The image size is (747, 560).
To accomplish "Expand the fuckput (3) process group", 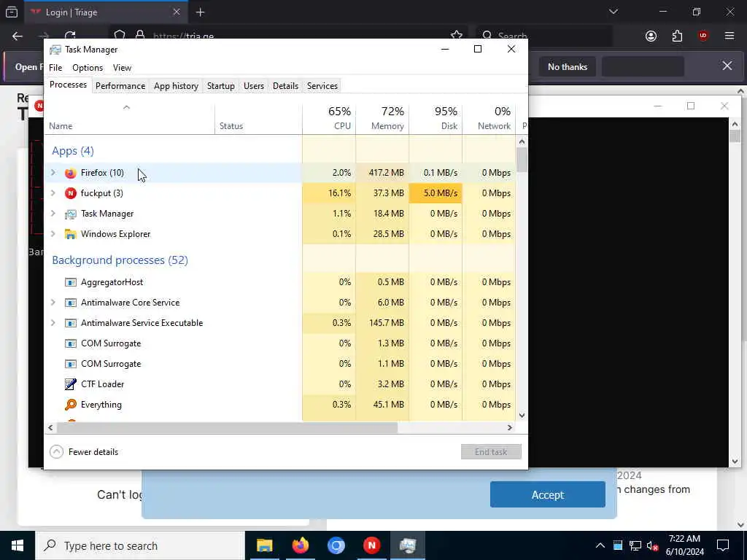I will (x=53, y=193).
